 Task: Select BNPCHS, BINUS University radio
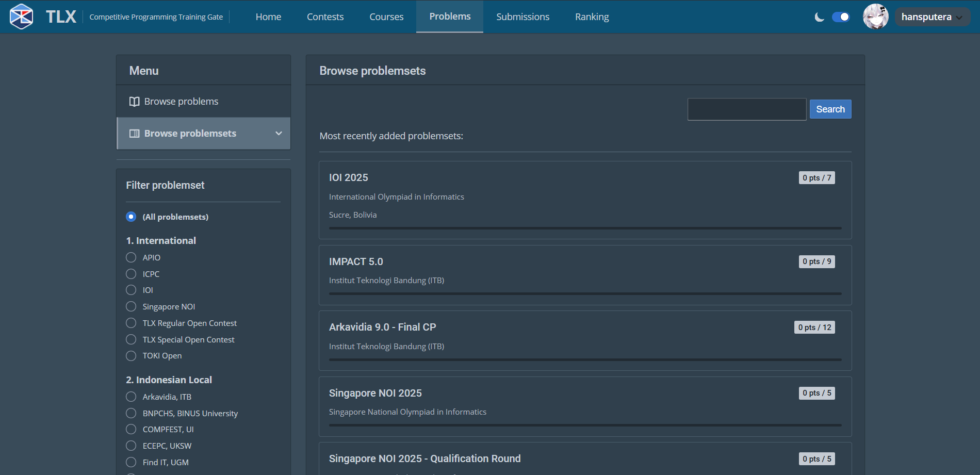pos(131,413)
